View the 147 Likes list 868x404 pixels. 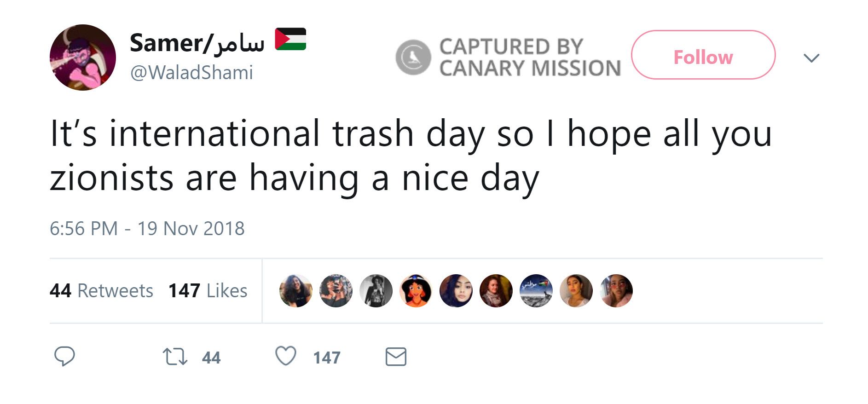pyautogui.click(x=208, y=291)
